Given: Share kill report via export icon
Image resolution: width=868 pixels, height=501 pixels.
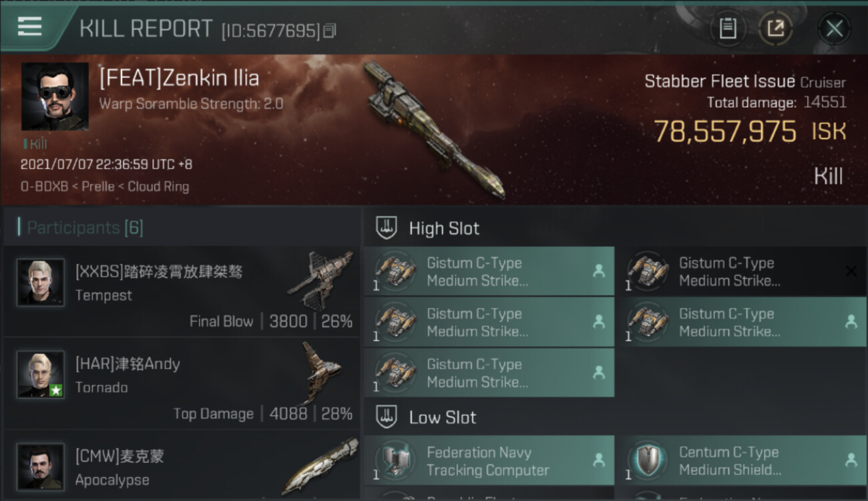Looking at the screenshot, I should click(775, 29).
